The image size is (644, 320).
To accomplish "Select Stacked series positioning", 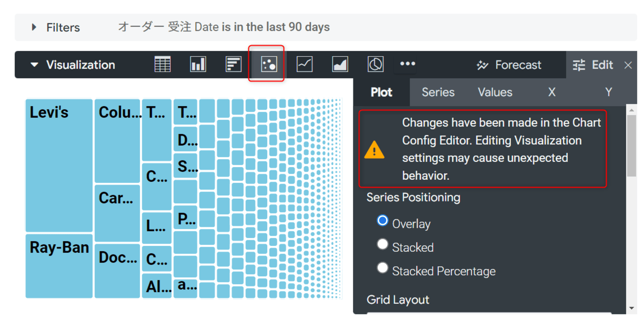I will [383, 244].
